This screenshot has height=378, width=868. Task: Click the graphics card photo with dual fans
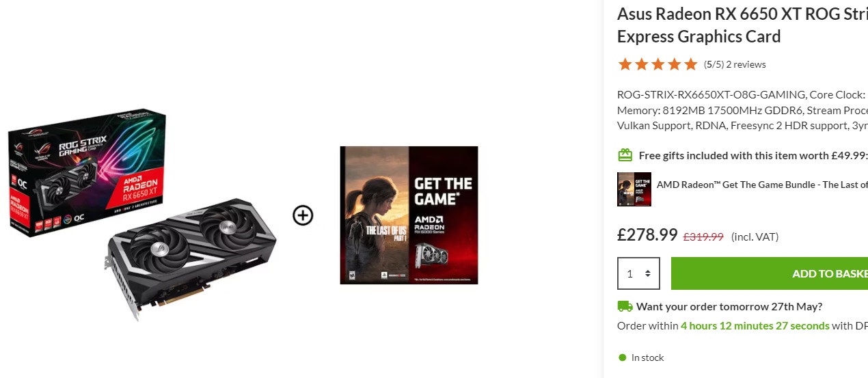[191, 257]
